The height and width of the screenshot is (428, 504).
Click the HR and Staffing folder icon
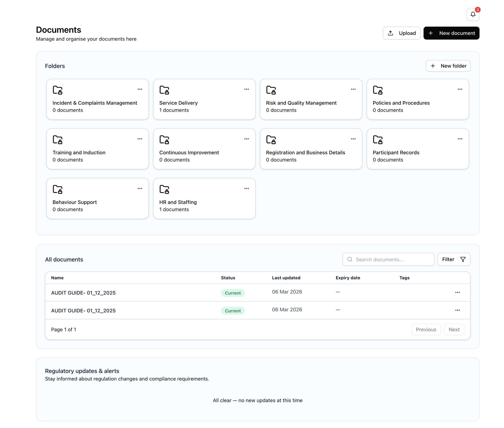tap(164, 189)
